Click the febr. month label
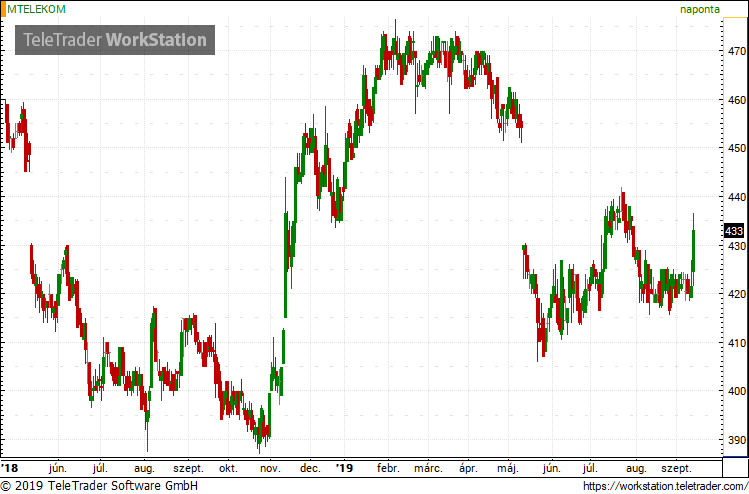This screenshot has width=749, height=494. [388, 468]
